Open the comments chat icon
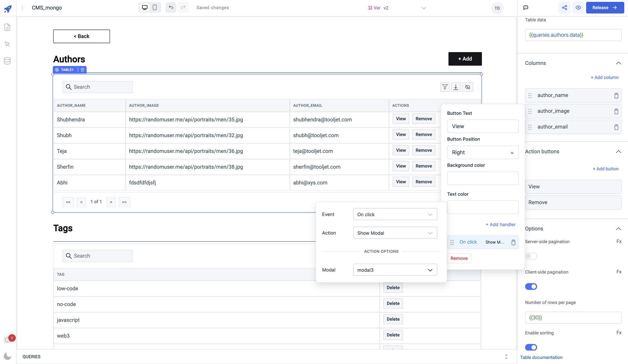This screenshot has height=364, width=628. tap(526, 8)
